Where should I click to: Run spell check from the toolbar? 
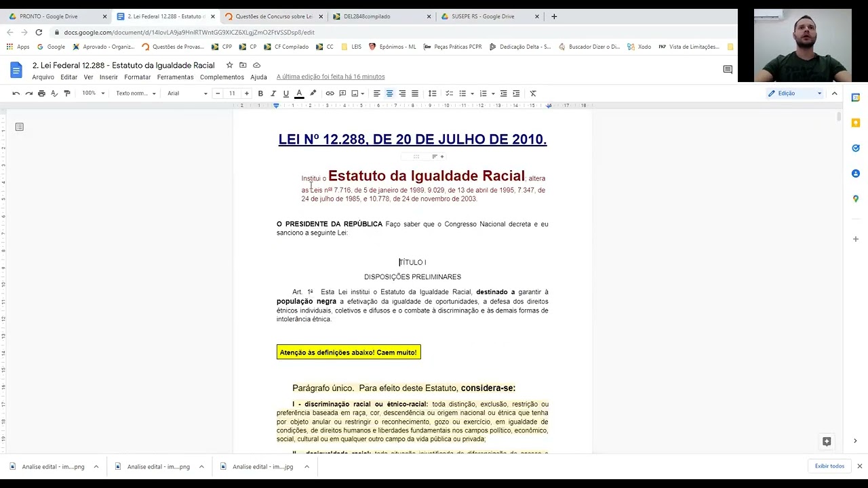point(54,94)
